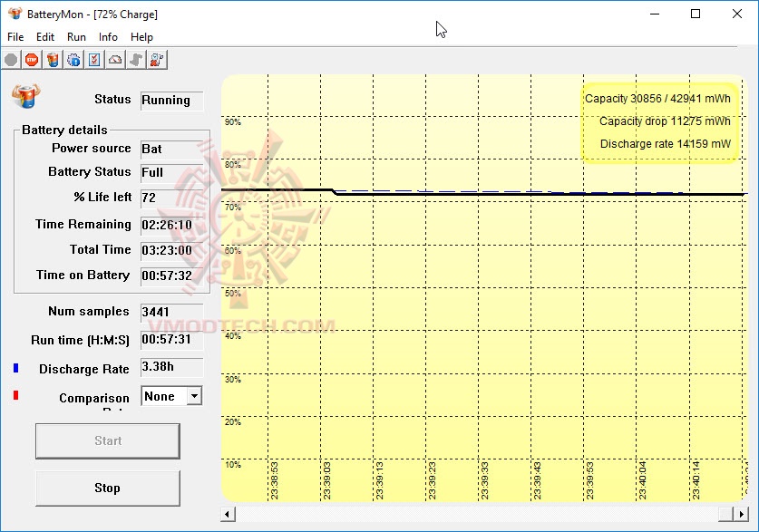Maximize the BatteryMon window
Viewport: 759px width, 532px height.
coord(696,14)
